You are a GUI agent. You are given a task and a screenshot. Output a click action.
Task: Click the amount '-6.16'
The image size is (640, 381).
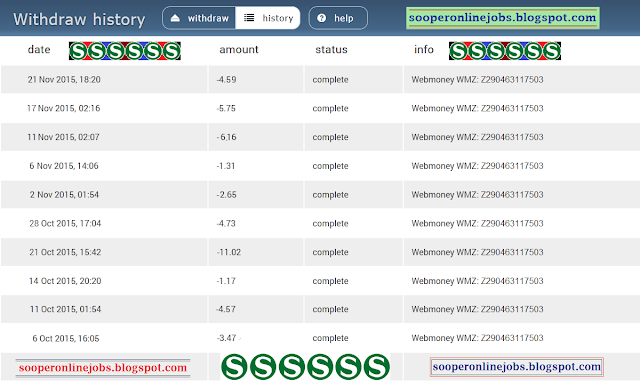(227, 137)
